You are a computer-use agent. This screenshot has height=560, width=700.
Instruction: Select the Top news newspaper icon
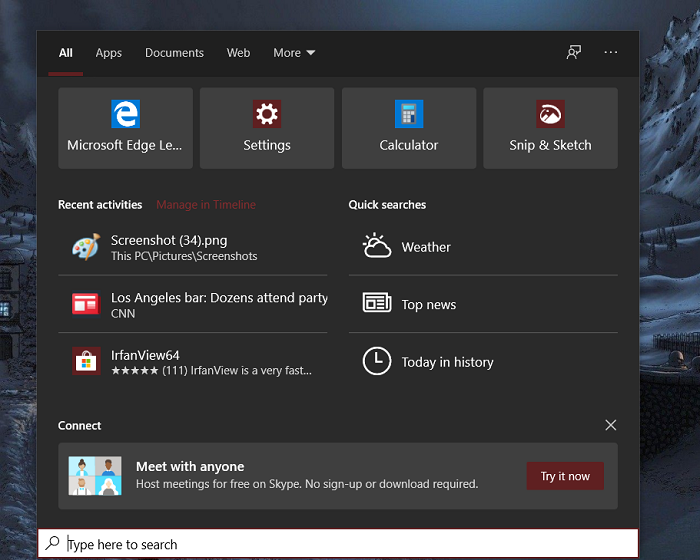[377, 304]
